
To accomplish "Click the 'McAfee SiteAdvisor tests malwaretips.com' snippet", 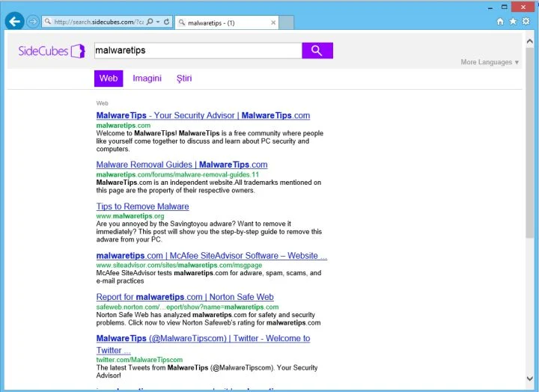I will tap(209, 277).
